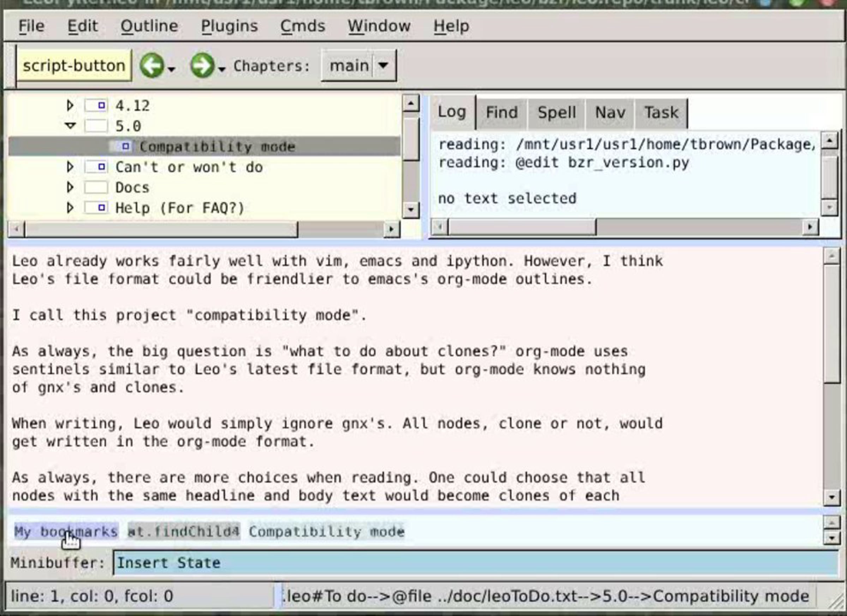Click the node path in status bar
847x616 pixels.
tap(545, 596)
